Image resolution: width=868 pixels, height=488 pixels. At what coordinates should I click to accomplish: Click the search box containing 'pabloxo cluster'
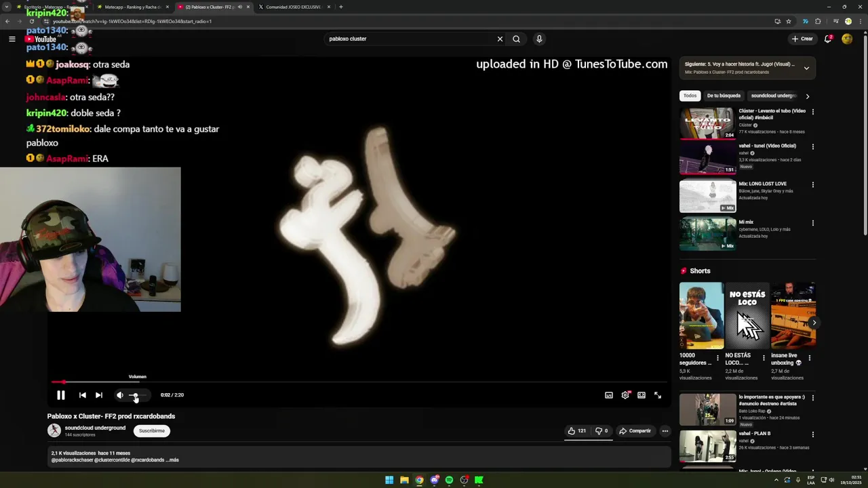coord(410,39)
